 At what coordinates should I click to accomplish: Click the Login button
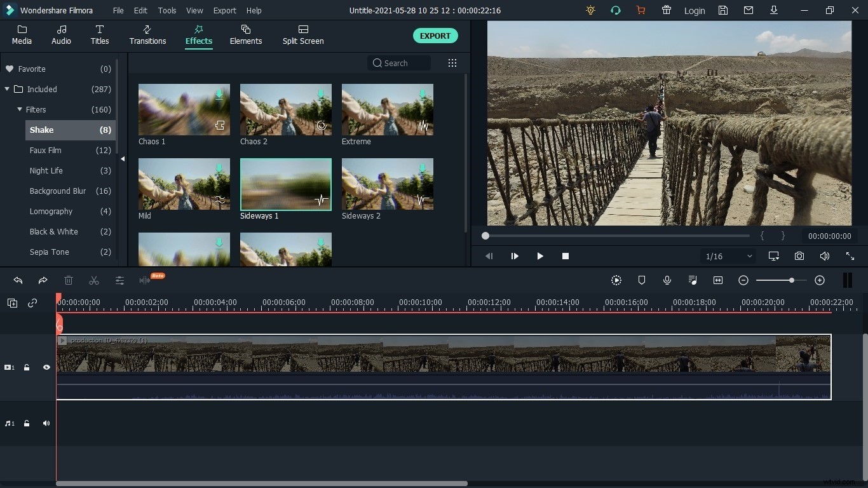[694, 10]
